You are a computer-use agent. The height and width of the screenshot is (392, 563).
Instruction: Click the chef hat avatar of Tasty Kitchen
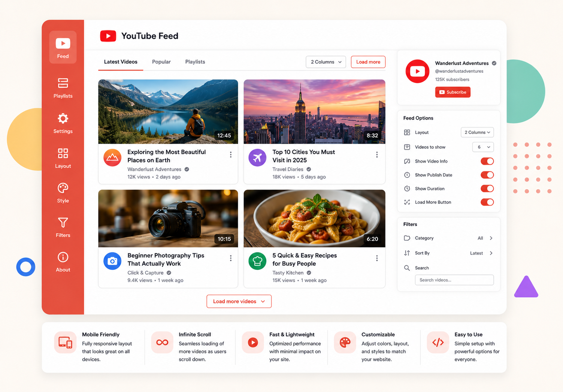click(257, 261)
